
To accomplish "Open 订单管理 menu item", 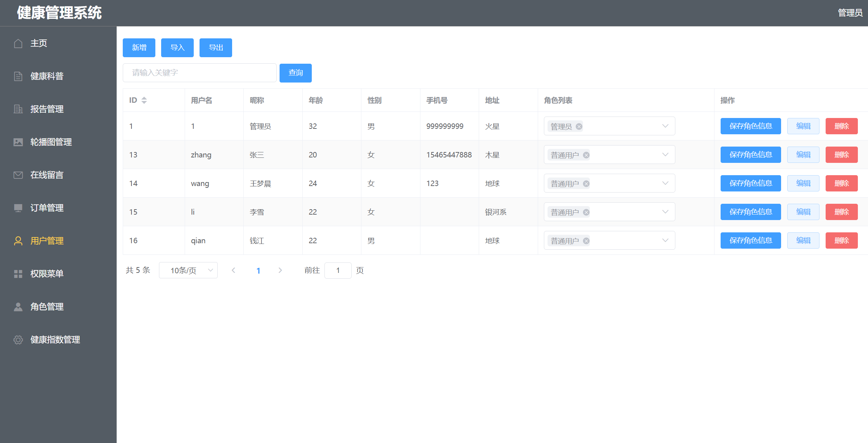I will (58, 208).
